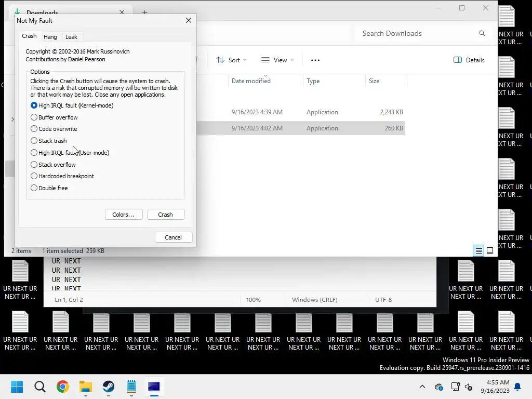
Task: Launch Google Chrome from taskbar
Action: [x=63, y=387]
